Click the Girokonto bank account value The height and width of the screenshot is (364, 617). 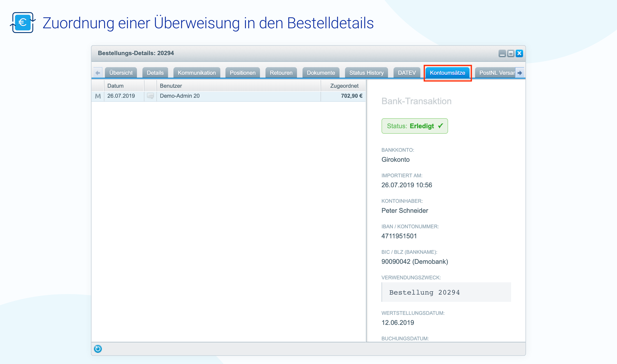point(395,160)
